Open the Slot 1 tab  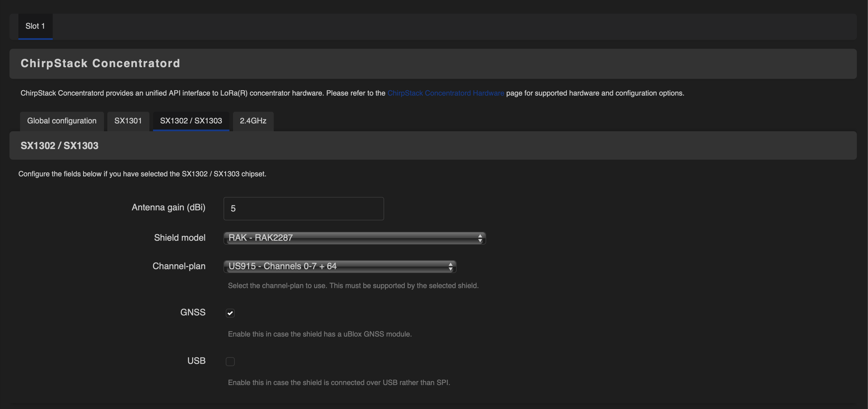[x=35, y=26]
